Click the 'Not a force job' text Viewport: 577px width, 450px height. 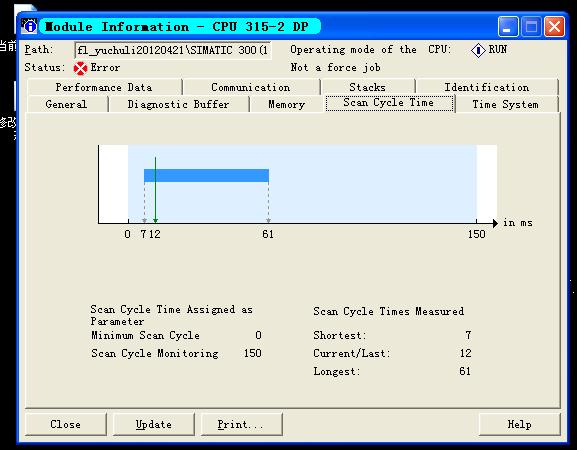click(336, 68)
